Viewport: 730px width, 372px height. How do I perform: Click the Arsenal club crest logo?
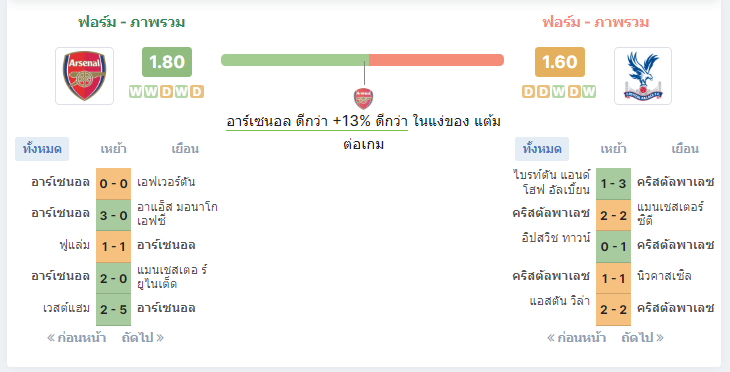tap(84, 76)
